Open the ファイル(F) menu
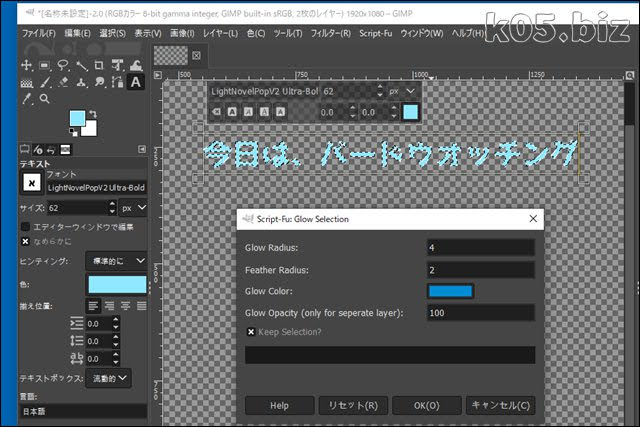Viewport: 640px width, 427px height. [38, 33]
